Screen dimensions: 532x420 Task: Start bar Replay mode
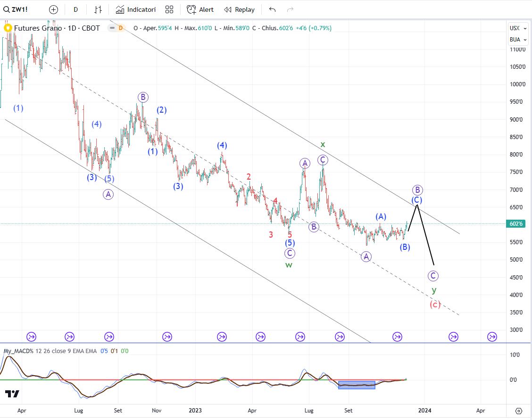tap(240, 9)
